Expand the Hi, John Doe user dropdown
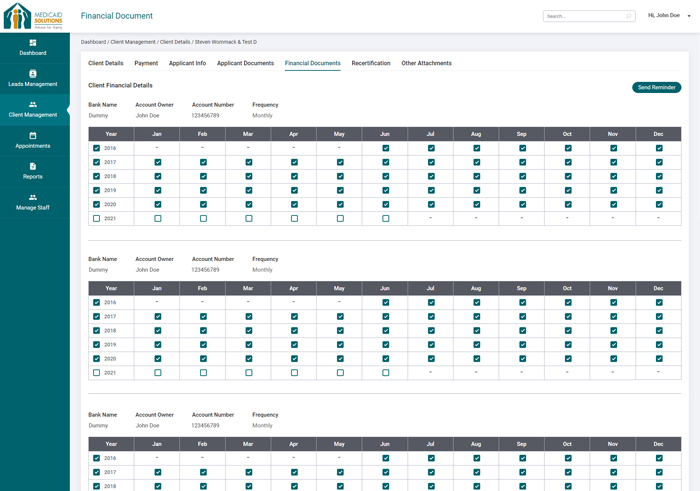Viewport: 700px width, 491px height. (689, 16)
